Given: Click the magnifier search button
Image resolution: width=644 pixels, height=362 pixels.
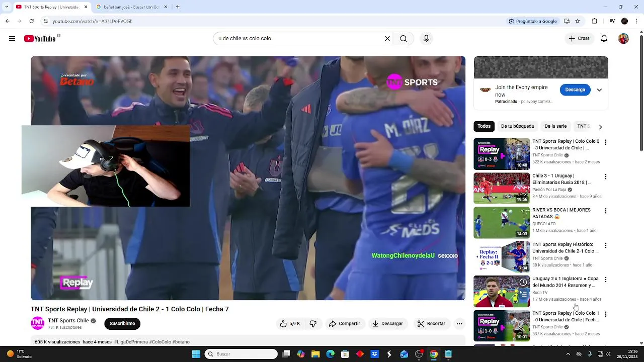Looking at the screenshot, I should (404, 39).
